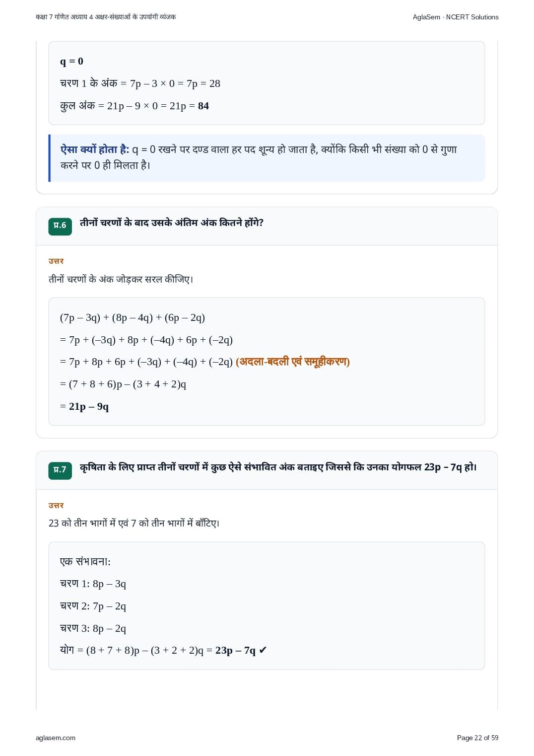534x756 pixels.
Task: Click the एक संभावना heading
Action: coord(85,561)
